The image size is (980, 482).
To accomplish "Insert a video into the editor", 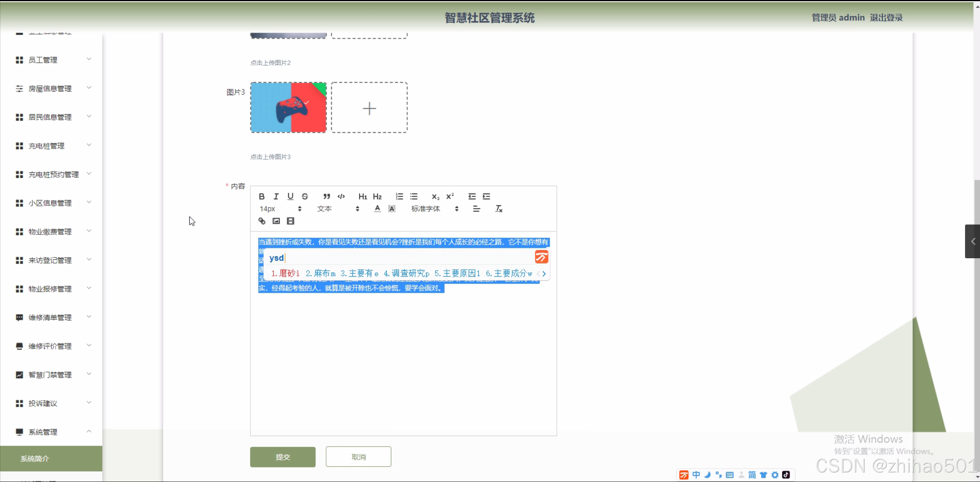I will 291,221.
